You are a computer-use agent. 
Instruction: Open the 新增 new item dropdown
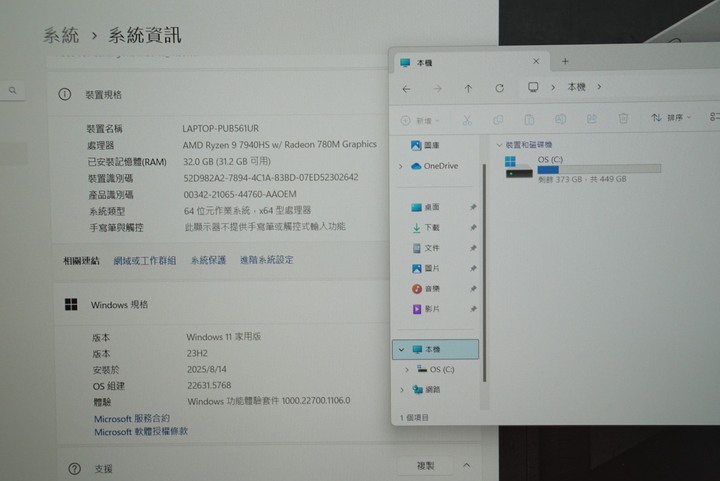(420, 121)
